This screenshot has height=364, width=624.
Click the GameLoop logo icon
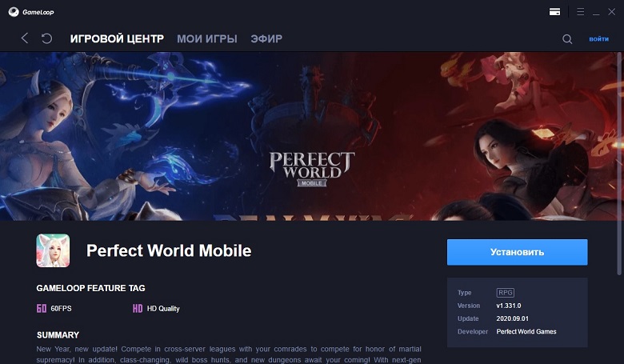pyautogui.click(x=14, y=12)
